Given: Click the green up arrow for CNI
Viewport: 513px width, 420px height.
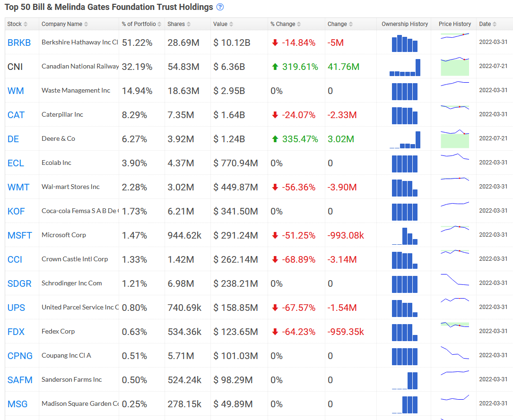Looking at the screenshot, I should (275, 67).
